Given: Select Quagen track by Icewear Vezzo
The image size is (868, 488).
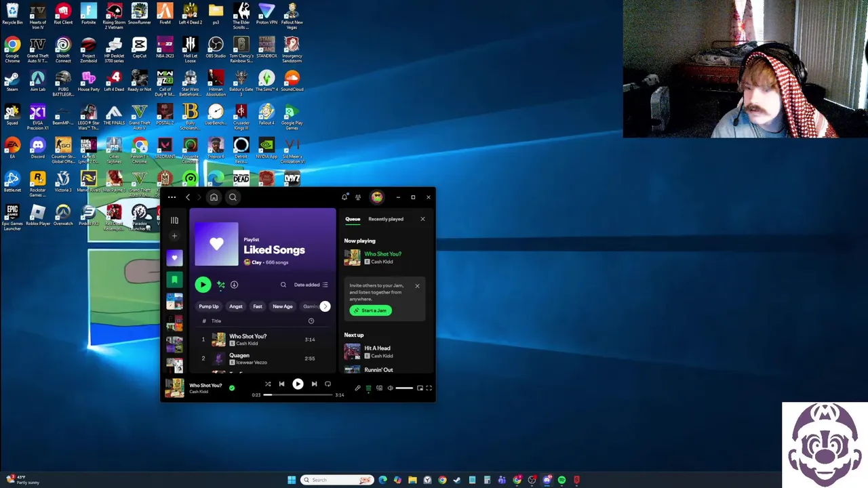Looking at the screenshot, I should [x=263, y=359].
